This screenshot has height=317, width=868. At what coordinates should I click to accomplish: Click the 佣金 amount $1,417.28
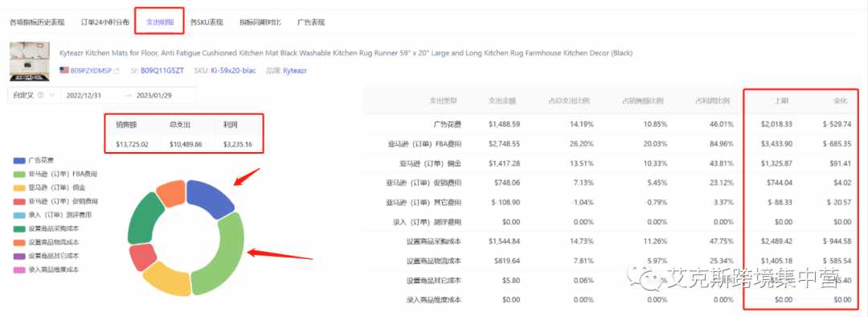(504, 163)
